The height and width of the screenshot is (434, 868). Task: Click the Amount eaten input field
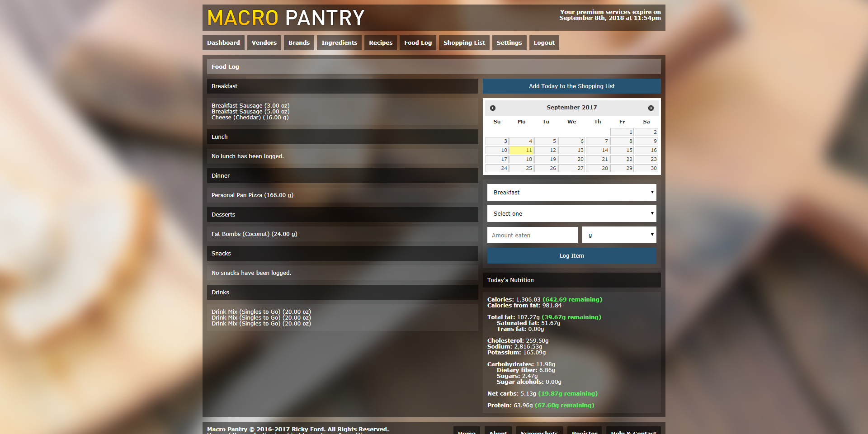532,235
